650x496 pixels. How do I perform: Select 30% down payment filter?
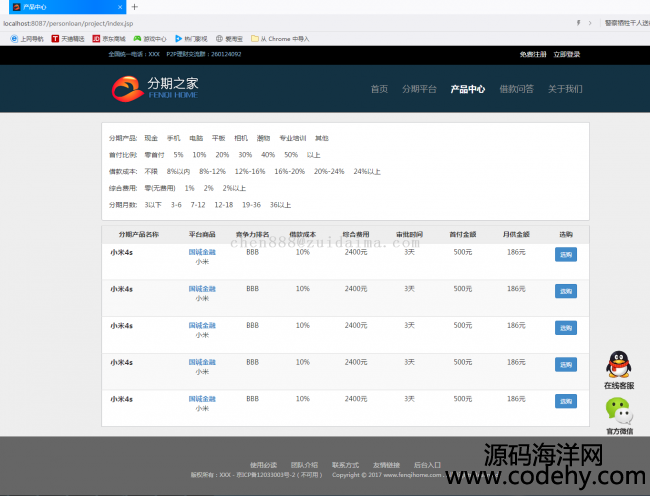(x=245, y=155)
